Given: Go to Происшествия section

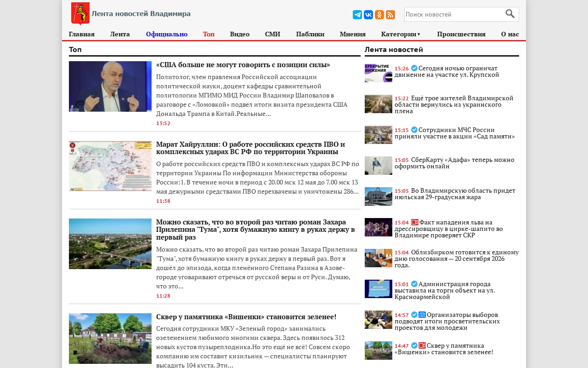Looking at the screenshot, I should pos(461,34).
